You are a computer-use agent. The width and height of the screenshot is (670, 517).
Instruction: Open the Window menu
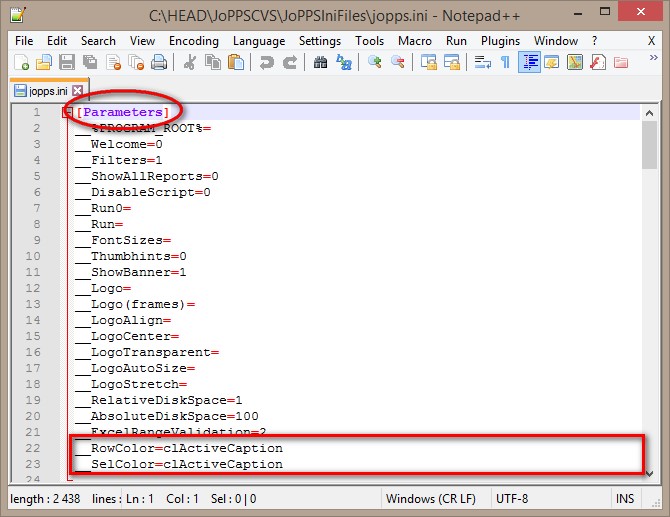556,41
